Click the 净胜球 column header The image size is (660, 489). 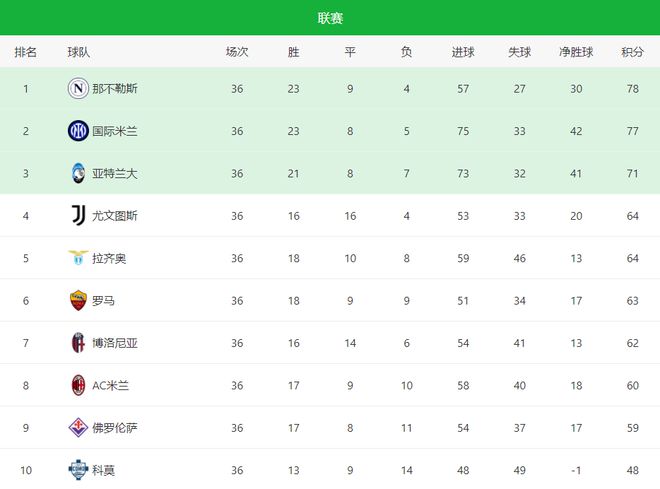(x=576, y=52)
